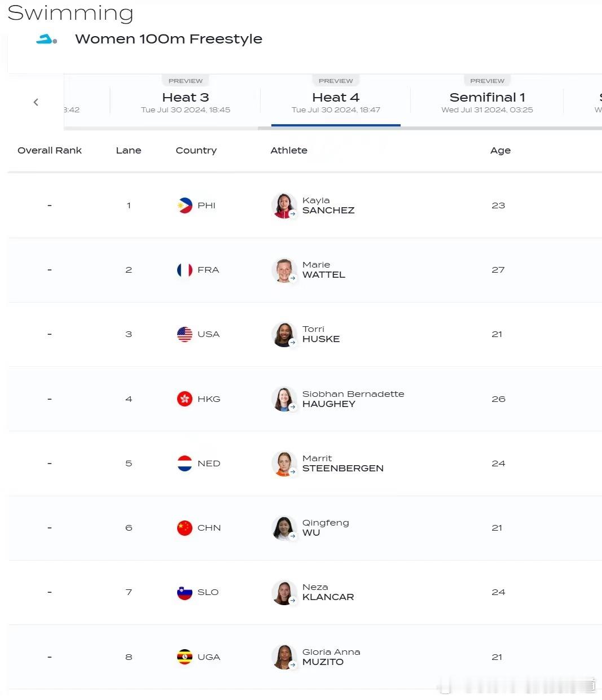Open Qingfeng Wu athlete link
The image size is (602, 700).
pyautogui.click(x=326, y=528)
